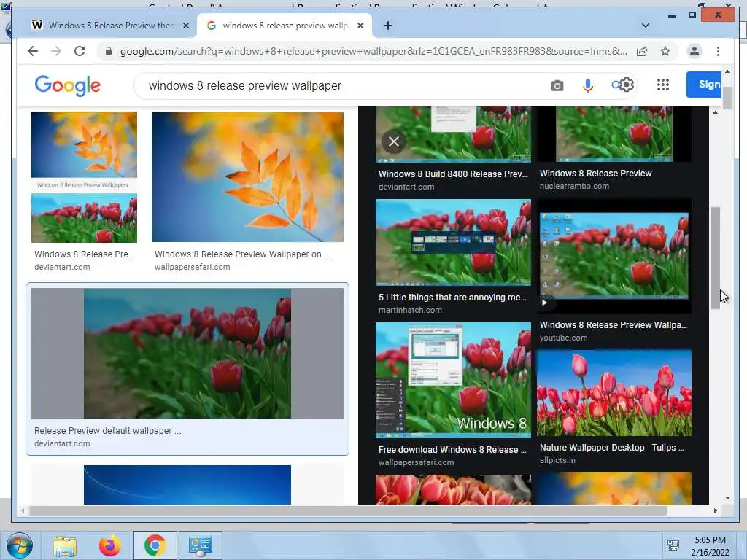This screenshot has width=747, height=560.
Task: Open Chrome three-dot menu
Action: pos(718,51)
